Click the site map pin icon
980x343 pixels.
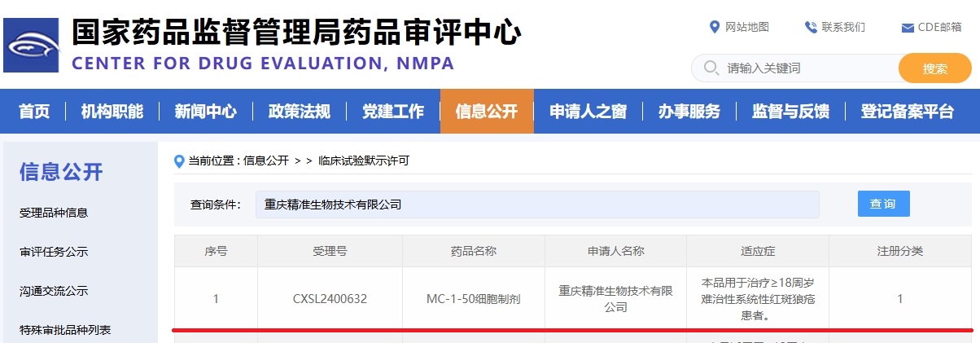(715, 27)
